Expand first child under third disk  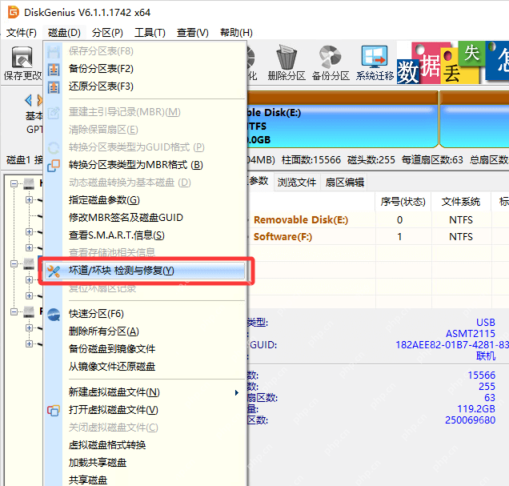[x=29, y=328]
